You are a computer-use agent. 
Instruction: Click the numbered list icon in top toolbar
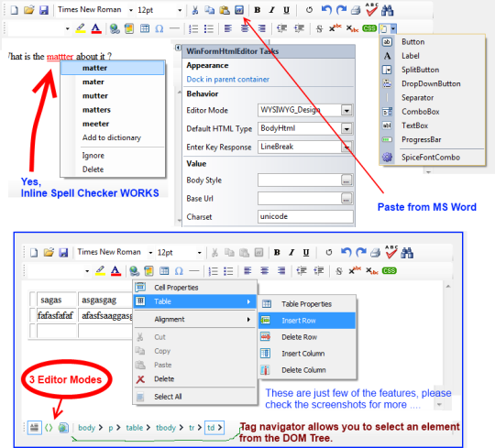[x=193, y=28]
